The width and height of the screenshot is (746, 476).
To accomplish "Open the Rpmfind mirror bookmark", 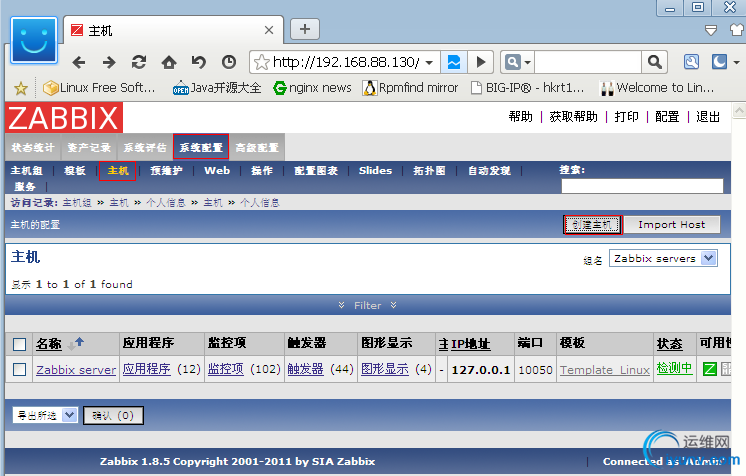I will pyautogui.click(x=410, y=88).
